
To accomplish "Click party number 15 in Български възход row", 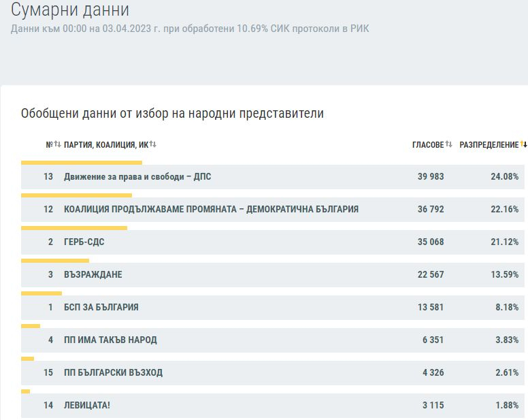I will pyautogui.click(x=48, y=372).
